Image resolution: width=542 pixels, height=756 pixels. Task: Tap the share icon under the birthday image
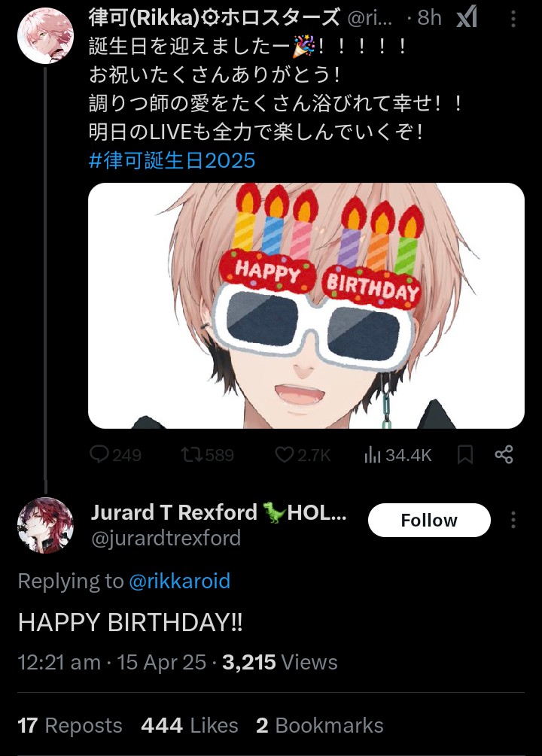(504, 454)
